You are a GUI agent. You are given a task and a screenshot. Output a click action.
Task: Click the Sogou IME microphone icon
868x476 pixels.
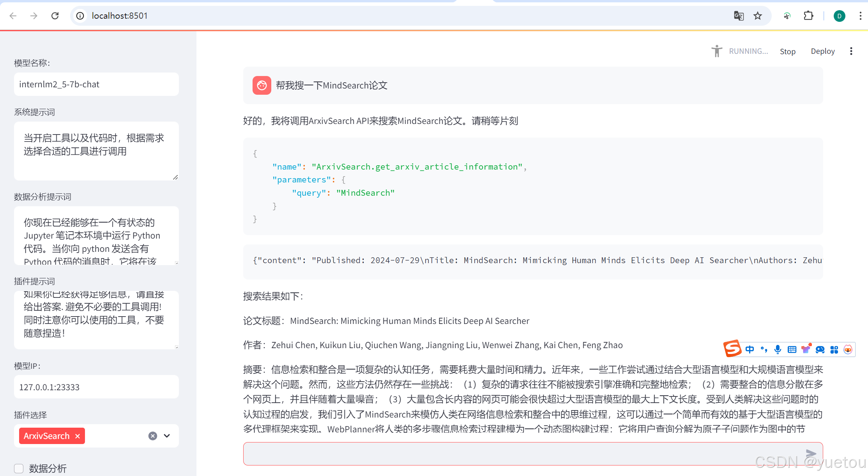(778, 349)
